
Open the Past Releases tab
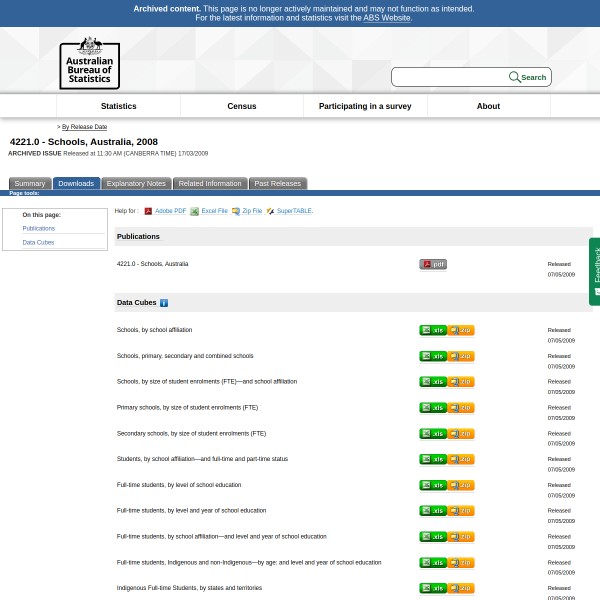point(277,184)
